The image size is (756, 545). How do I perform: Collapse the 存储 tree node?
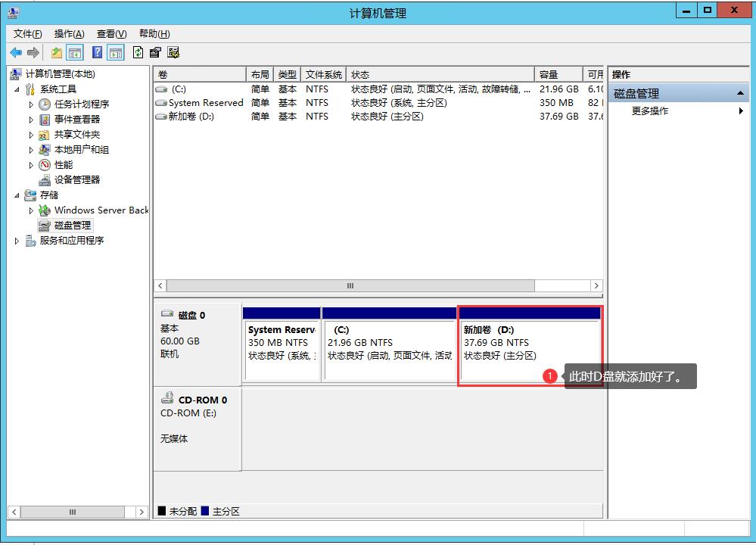click(17, 195)
